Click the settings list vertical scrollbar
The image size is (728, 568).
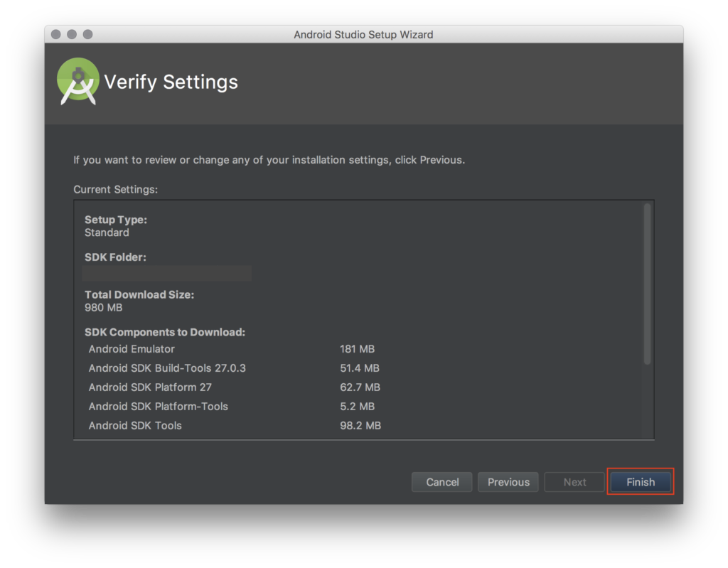click(x=647, y=284)
